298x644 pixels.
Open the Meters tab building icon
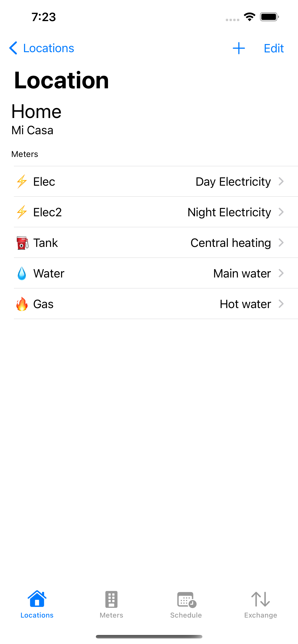(111, 599)
